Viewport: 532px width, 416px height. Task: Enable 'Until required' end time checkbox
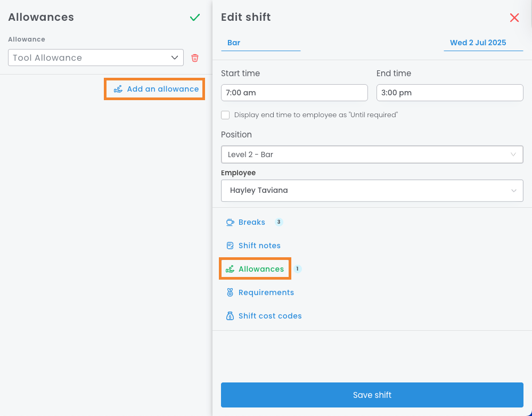[225, 115]
